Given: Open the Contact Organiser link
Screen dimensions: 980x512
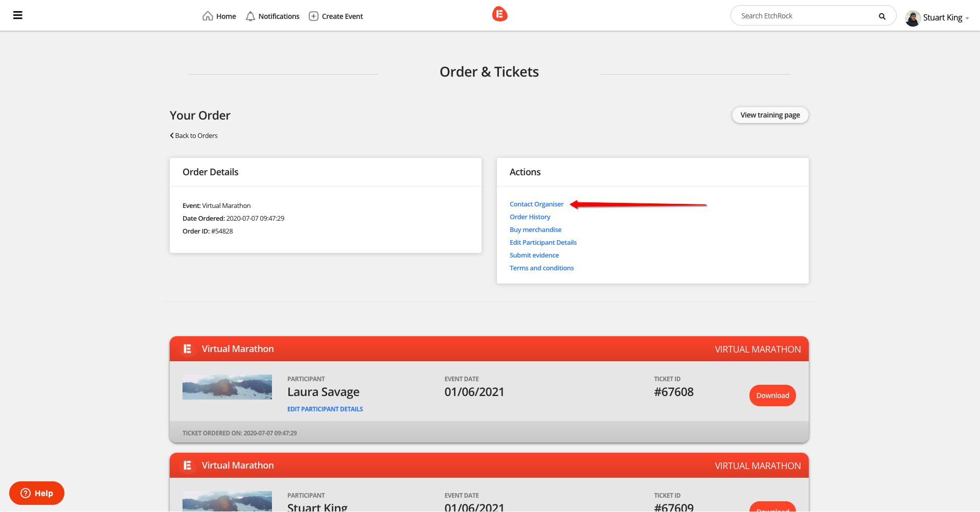Looking at the screenshot, I should pyautogui.click(x=536, y=204).
